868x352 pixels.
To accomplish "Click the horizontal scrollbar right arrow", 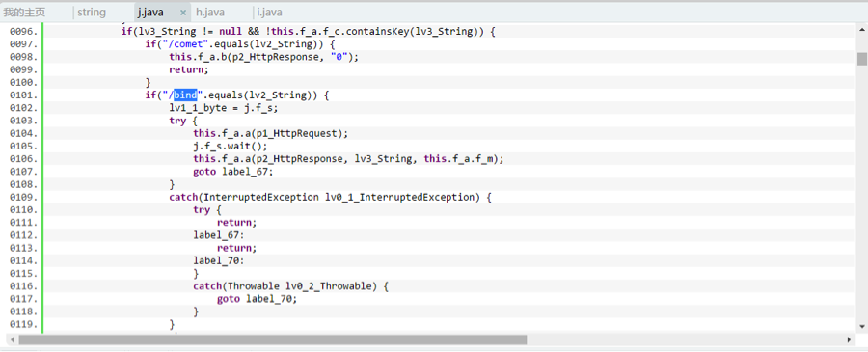I will [x=849, y=339].
